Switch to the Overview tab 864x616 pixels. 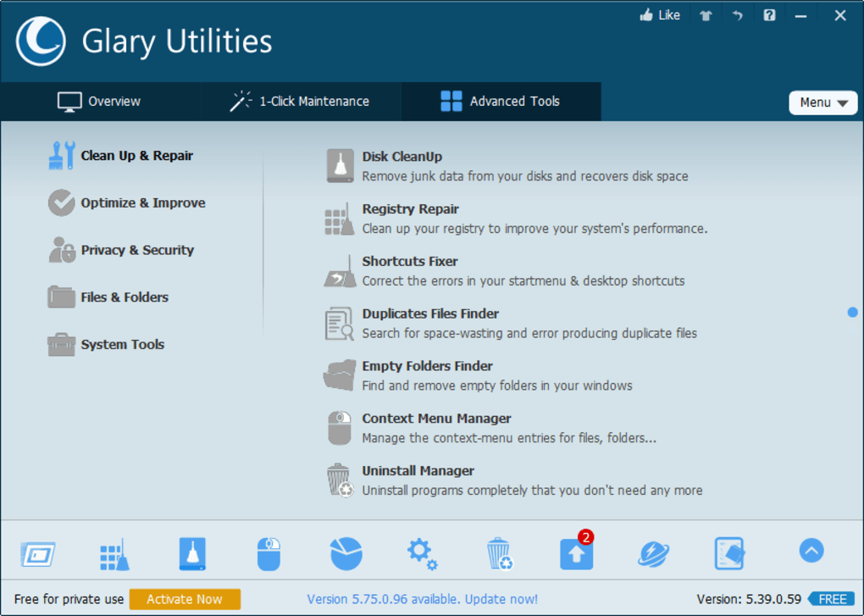(99, 101)
